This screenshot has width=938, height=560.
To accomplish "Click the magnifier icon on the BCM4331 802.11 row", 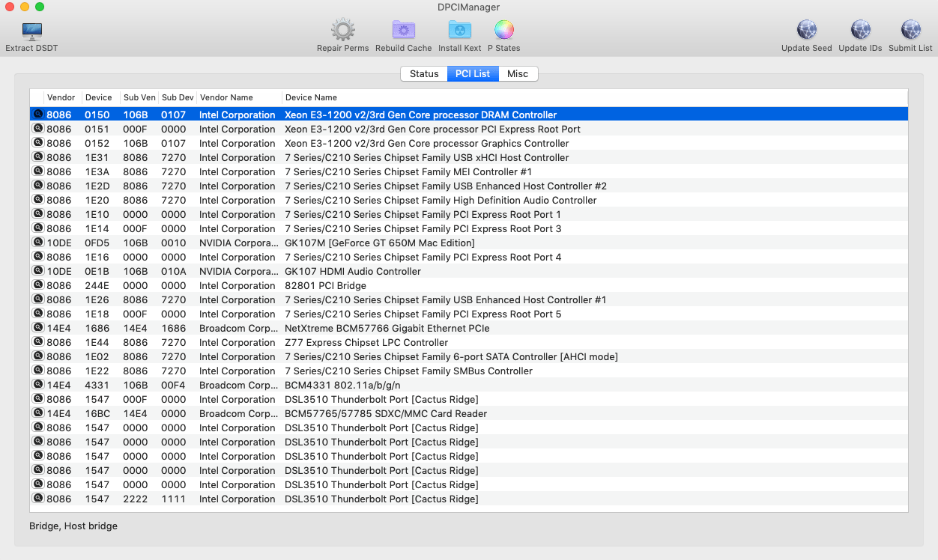I will [x=38, y=385].
